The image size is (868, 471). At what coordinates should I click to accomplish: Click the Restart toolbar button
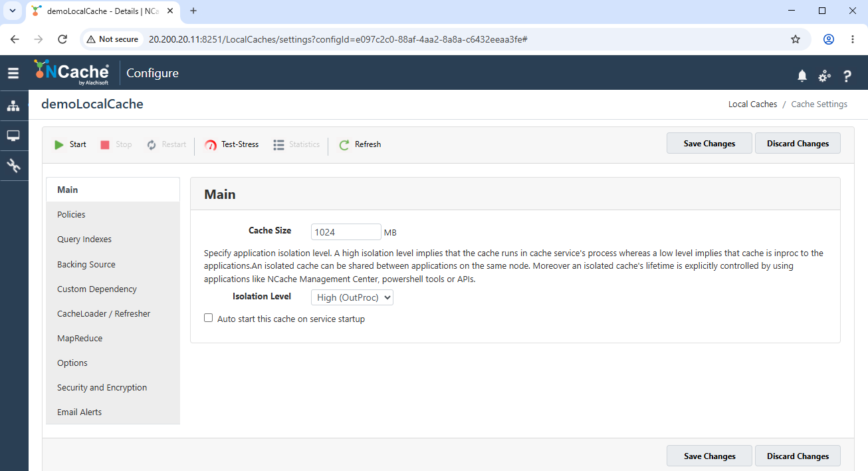166,144
